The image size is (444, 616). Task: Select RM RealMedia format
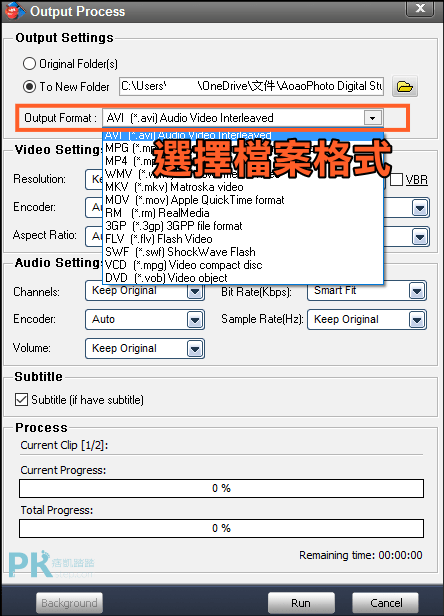pyautogui.click(x=243, y=213)
